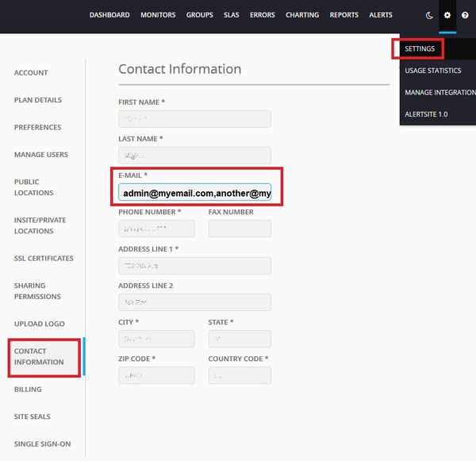Open SSL Certificates settings page
Image resolution: width=476 pixels, height=461 pixels.
44,259
